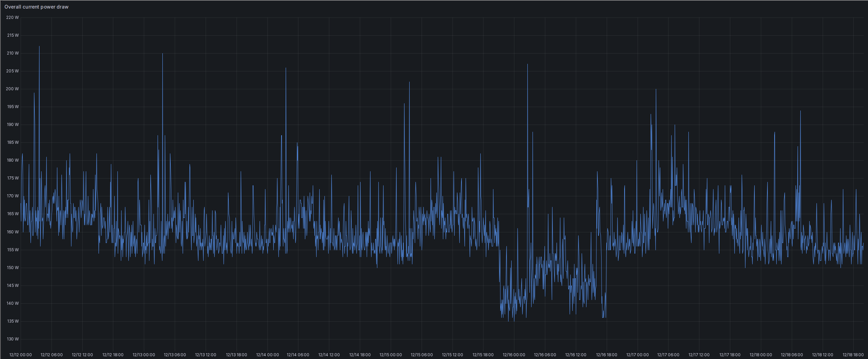Click the 210 W spike near 12/13 00:00

pos(162,54)
